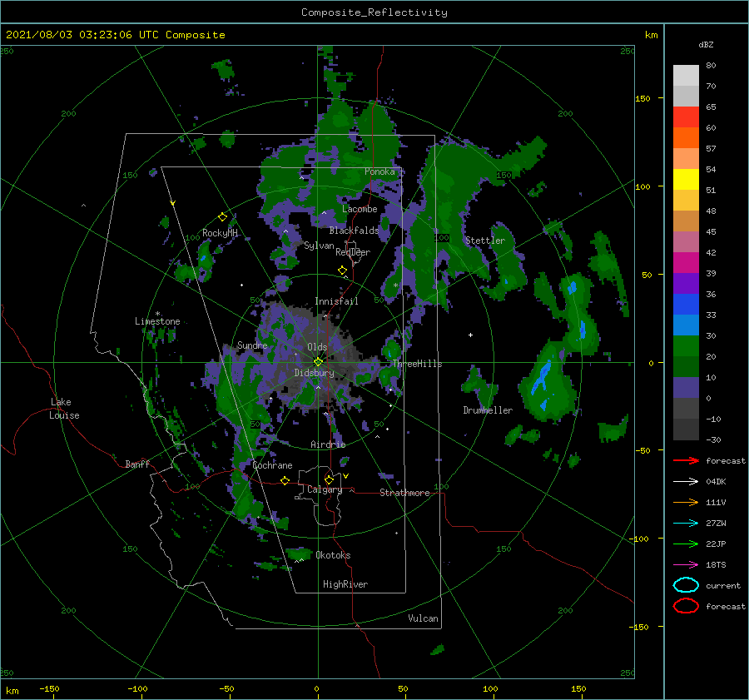Click the Didsbury city label

click(314, 373)
